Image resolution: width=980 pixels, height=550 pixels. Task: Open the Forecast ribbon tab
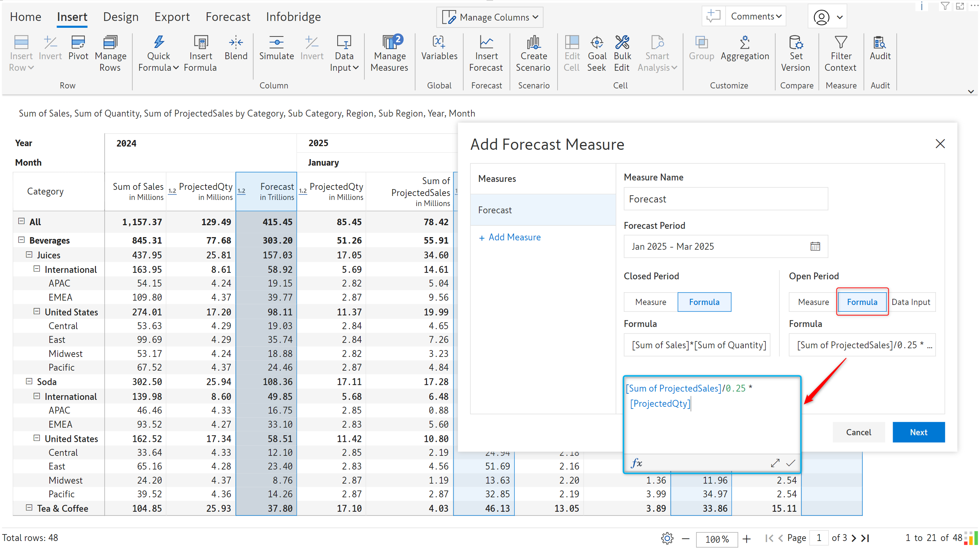coord(228,17)
